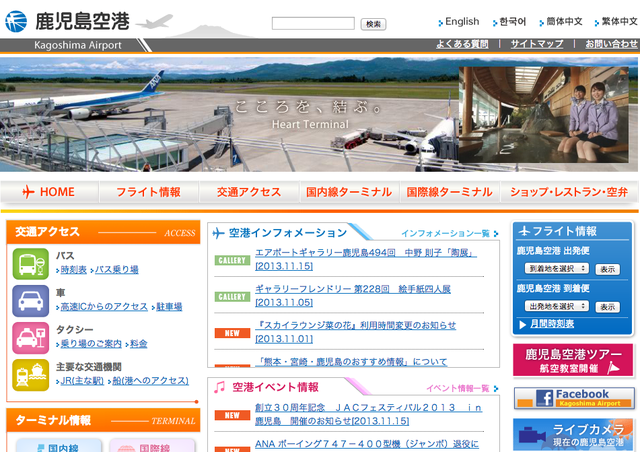The width and height of the screenshot is (640, 452).
Task: Open フライト情報 navigation tab
Action: click(x=149, y=192)
